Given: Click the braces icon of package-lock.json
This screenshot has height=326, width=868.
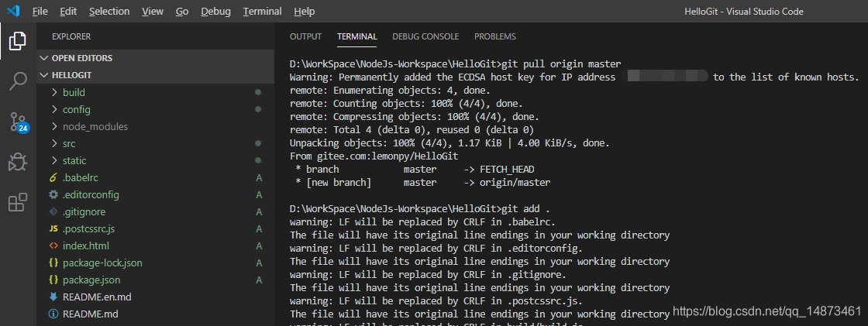Looking at the screenshot, I should [x=53, y=263].
